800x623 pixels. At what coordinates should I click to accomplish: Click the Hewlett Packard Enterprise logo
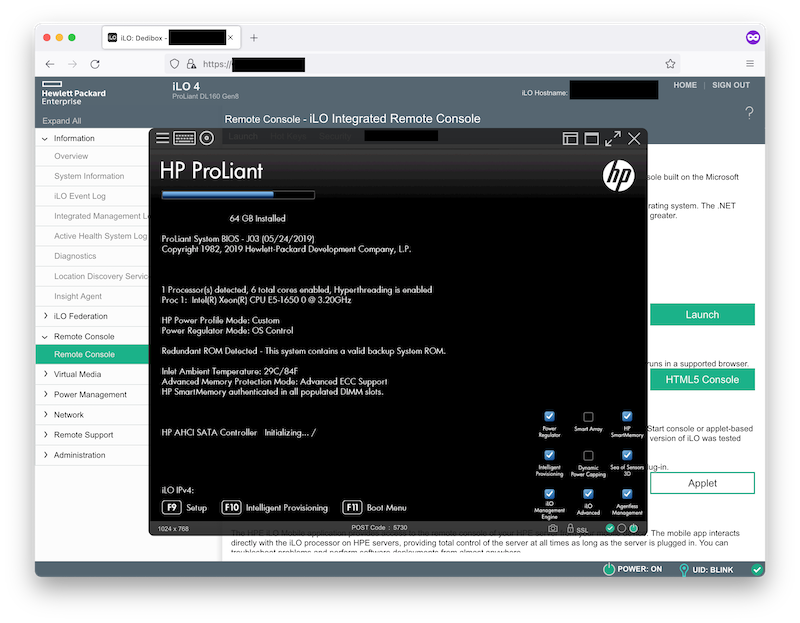click(73, 93)
